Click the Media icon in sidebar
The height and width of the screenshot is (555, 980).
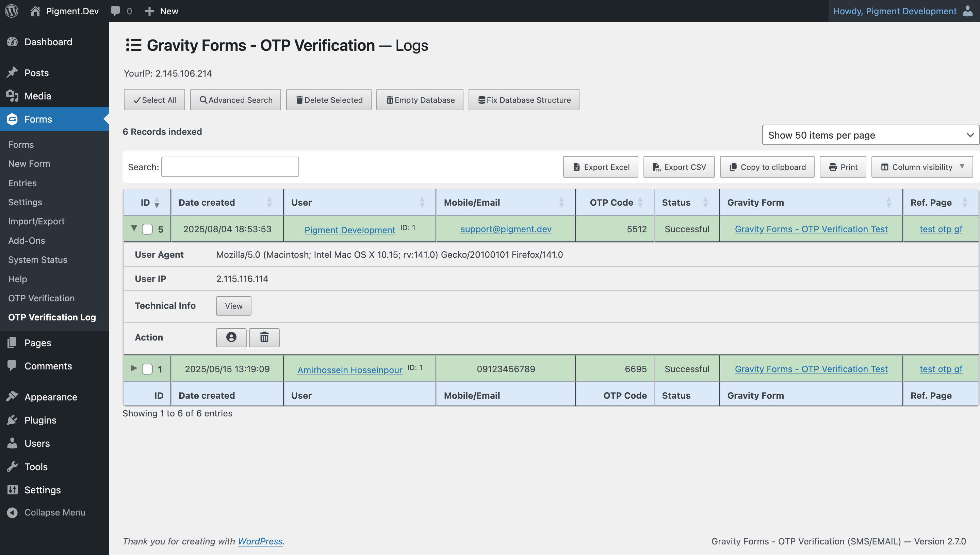click(x=12, y=96)
